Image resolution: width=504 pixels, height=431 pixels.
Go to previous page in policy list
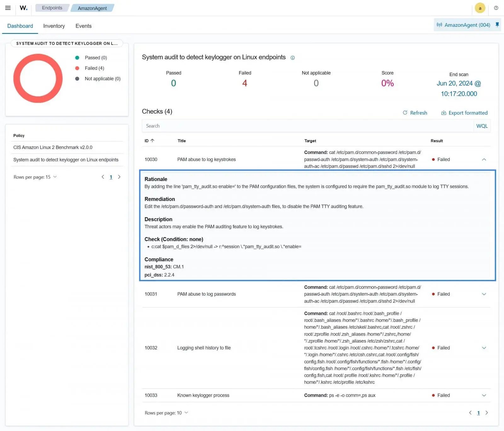click(x=103, y=177)
